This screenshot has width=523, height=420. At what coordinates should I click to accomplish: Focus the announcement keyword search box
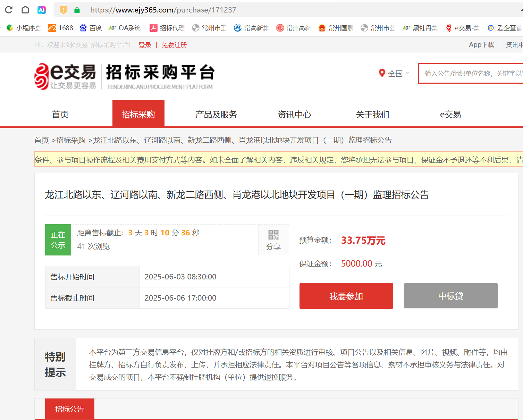(471, 73)
